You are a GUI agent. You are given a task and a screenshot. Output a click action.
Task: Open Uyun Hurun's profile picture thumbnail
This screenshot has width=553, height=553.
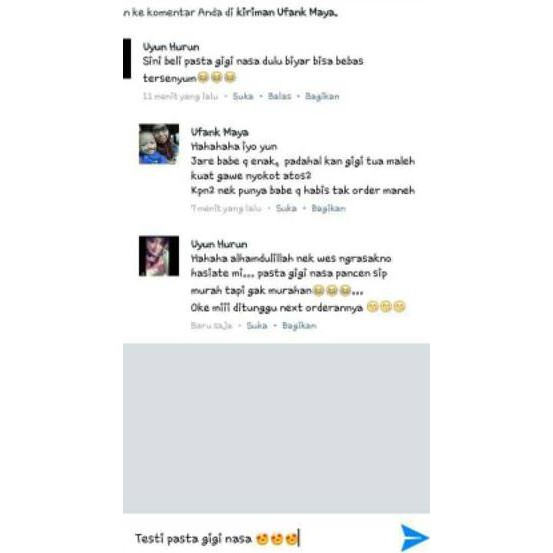pyautogui.click(x=159, y=256)
